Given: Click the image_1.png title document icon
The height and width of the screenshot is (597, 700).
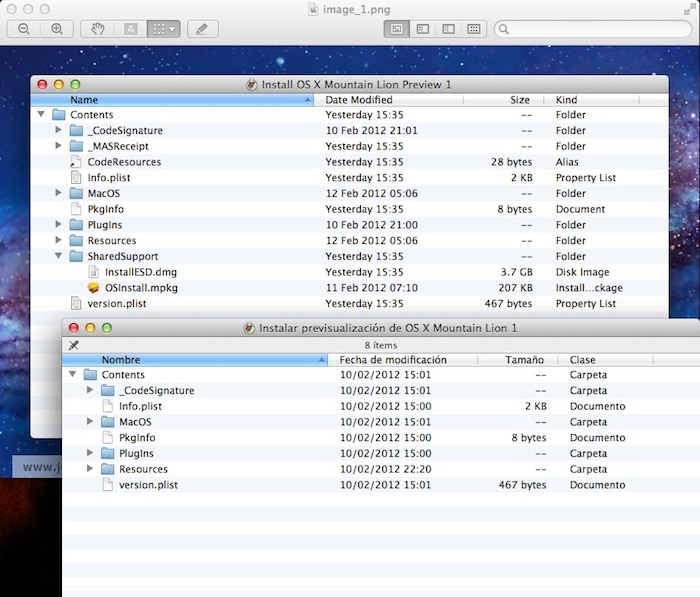Looking at the screenshot, I should [x=313, y=8].
